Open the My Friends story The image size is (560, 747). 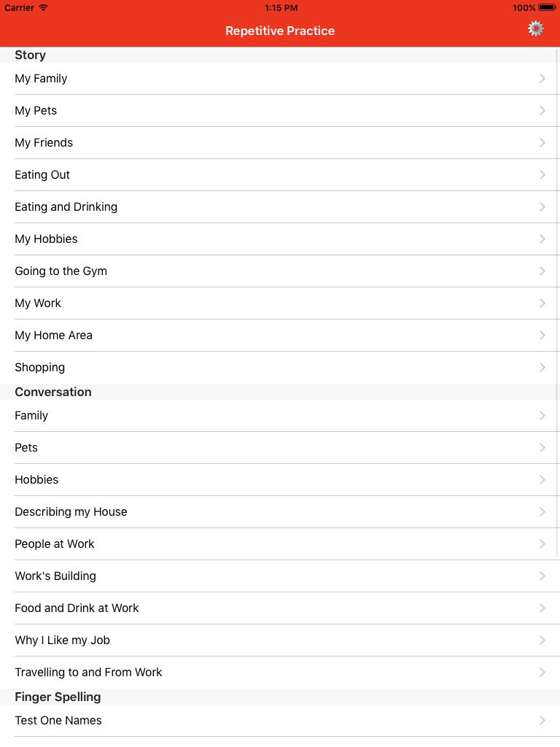pyautogui.click(x=280, y=142)
